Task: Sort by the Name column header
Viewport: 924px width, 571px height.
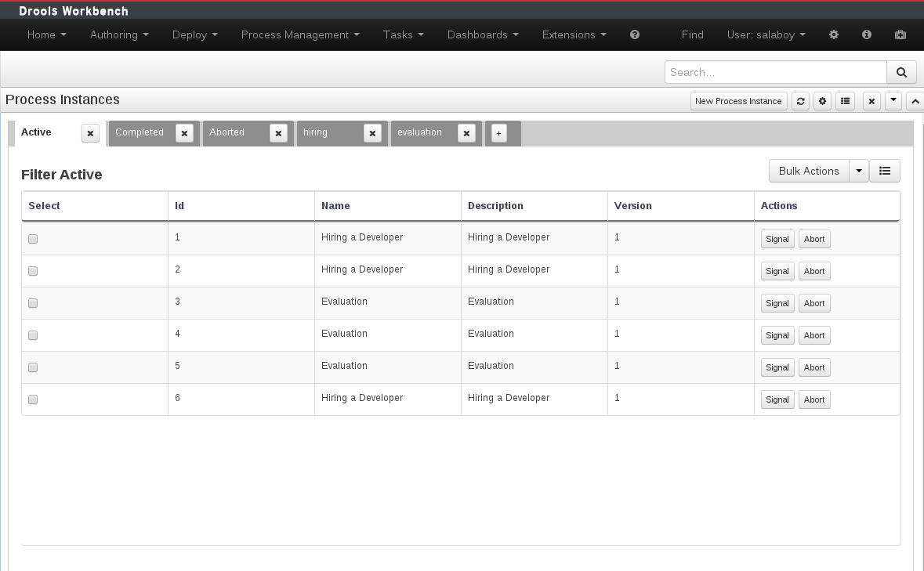Action: coord(388,206)
